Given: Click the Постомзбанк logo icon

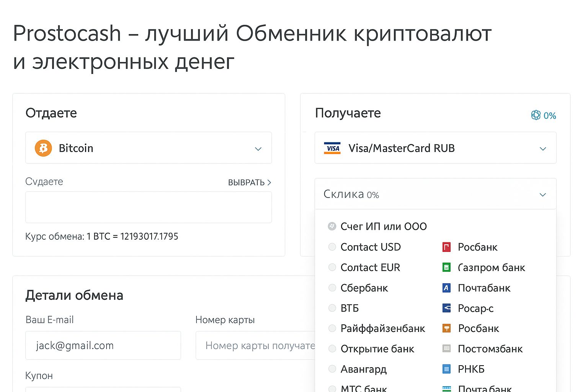Looking at the screenshot, I should click(x=446, y=348).
